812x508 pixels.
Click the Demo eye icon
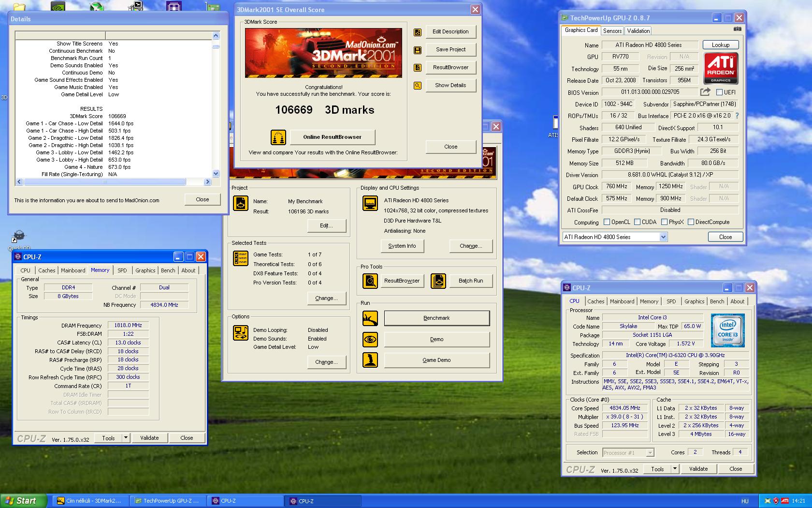pyautogui.click(x=370, y=340)
